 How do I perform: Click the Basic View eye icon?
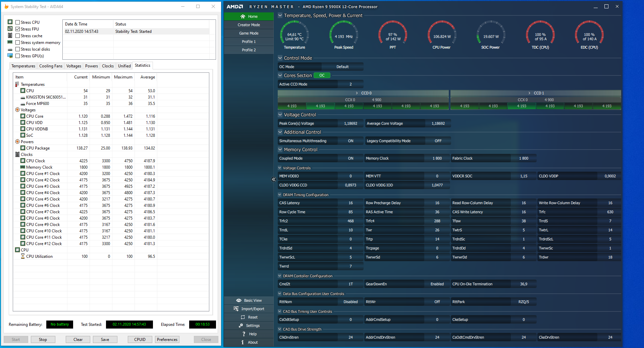pos(239,300)
